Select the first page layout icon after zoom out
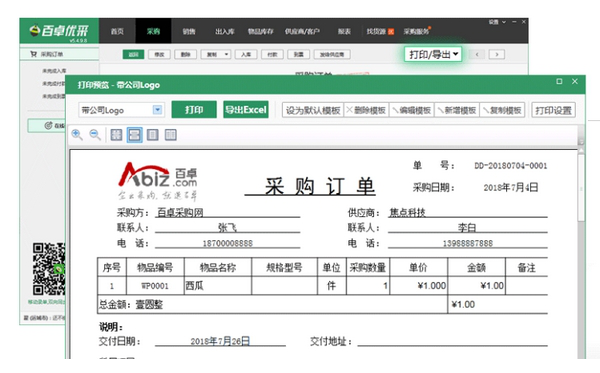The image size is (600, 373). pos(116,135)
